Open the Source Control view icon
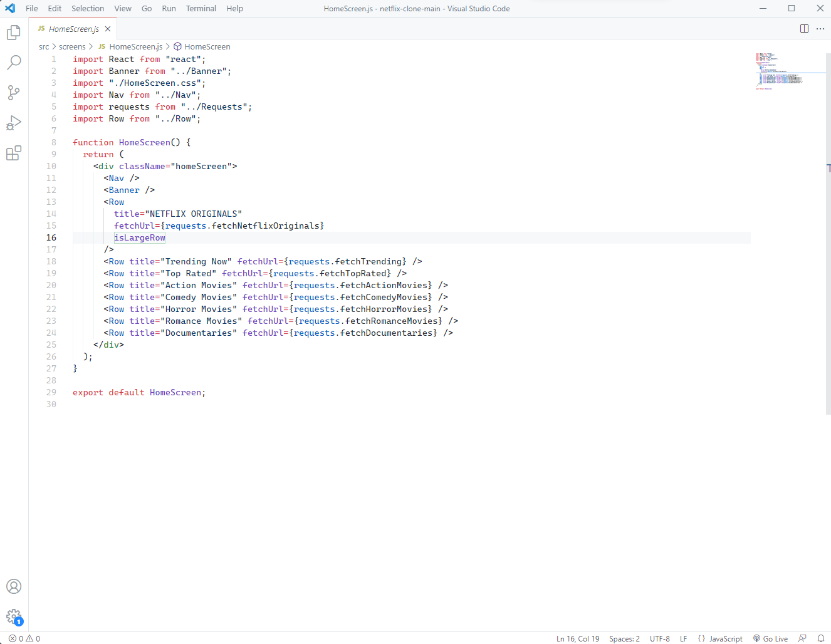831x644 pixels. (14, 93)
